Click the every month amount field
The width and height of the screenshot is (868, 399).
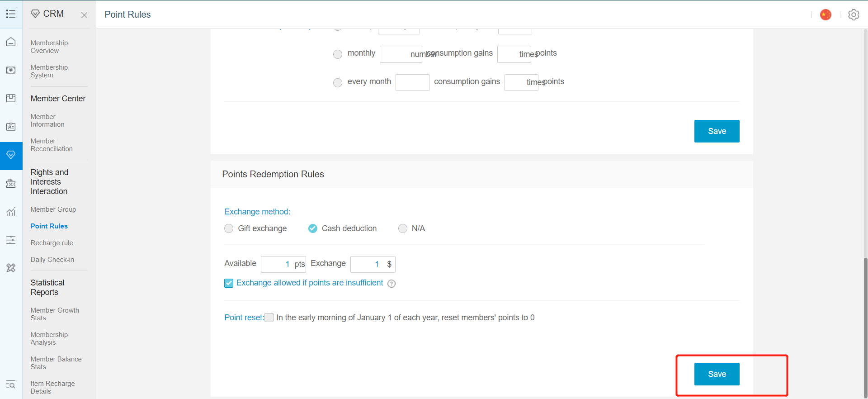pyautogui.click(x=412, y=83)
